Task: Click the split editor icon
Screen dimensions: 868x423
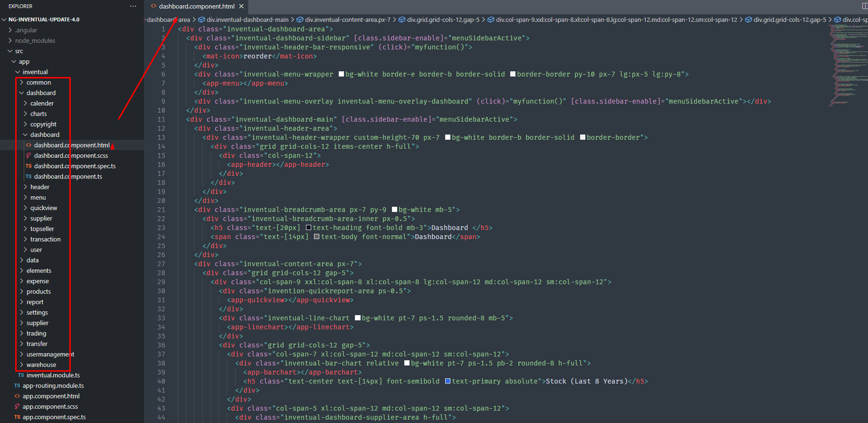Action: tap(865, 6)
